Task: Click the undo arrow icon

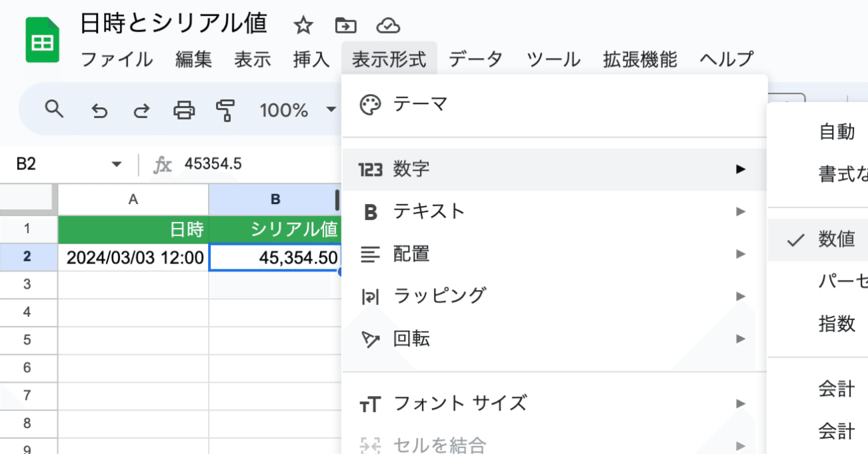Action: (x=99, y=110)
